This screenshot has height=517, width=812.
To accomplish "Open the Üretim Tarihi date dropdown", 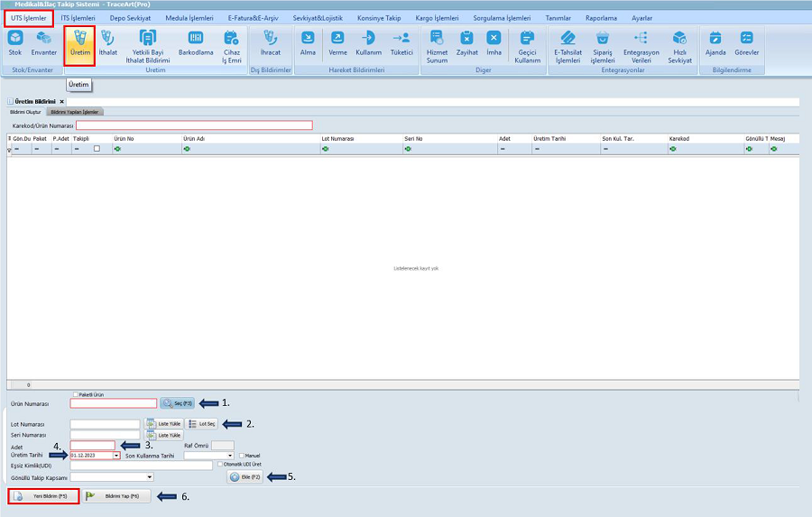I will (116, 456).
